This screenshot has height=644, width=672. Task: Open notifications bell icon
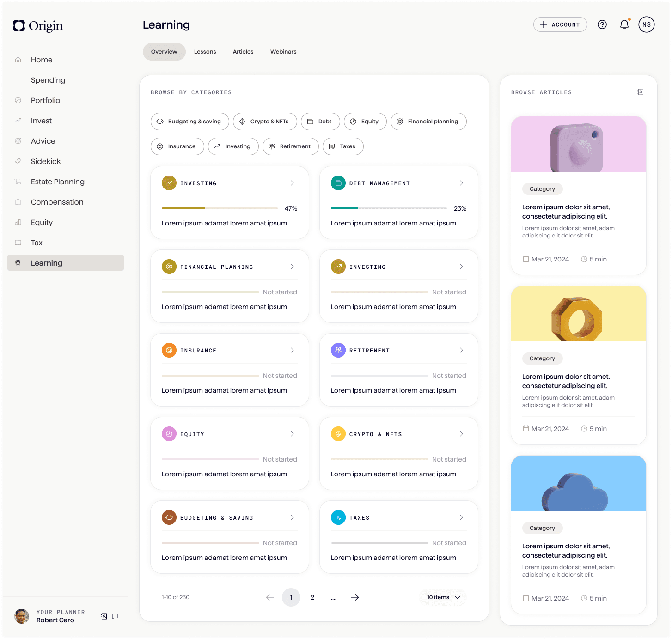(x=624, y=24)
